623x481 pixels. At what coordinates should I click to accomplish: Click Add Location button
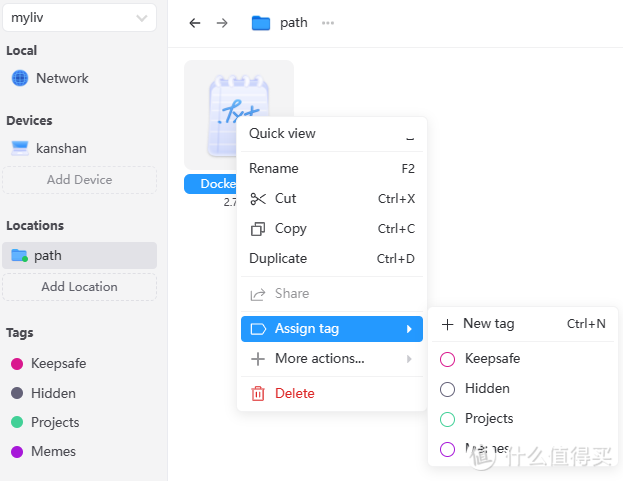[79, 287]
